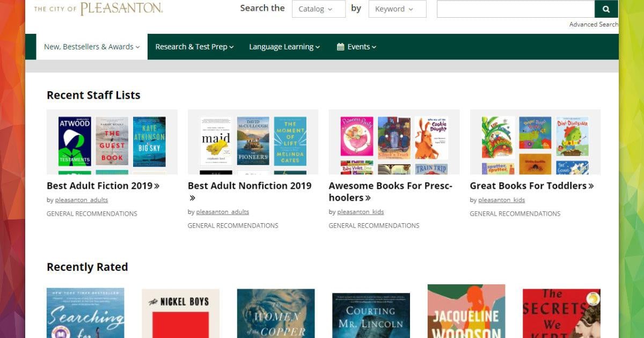Open the "Best Adult Nonfiction 2019" list
Viewport: 644px width, 338px height.
point(249,186)
